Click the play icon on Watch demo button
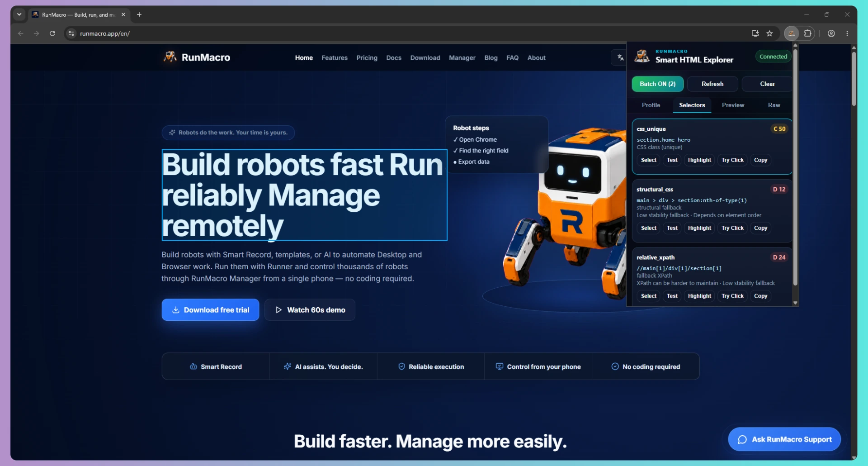 pos(278,310)
